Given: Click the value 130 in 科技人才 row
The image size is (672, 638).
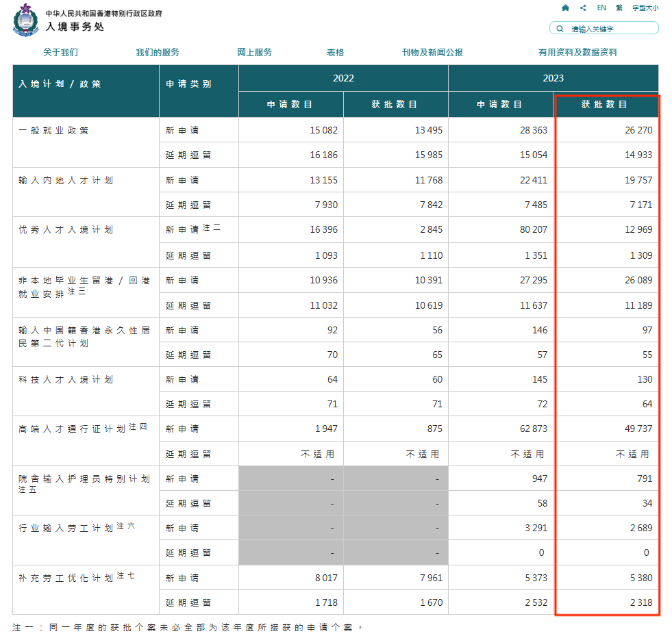Looking at the screenshot, I should [x=645, y=379].
